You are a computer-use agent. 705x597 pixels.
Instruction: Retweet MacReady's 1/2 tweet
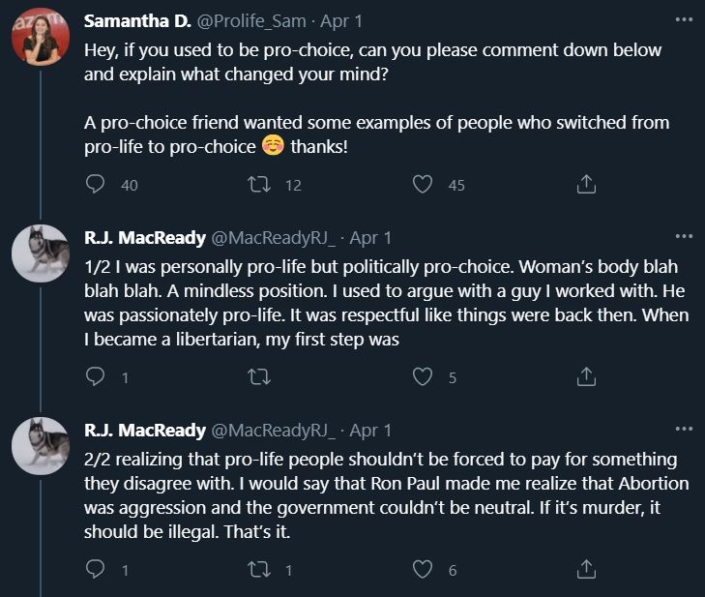[260, 376]
